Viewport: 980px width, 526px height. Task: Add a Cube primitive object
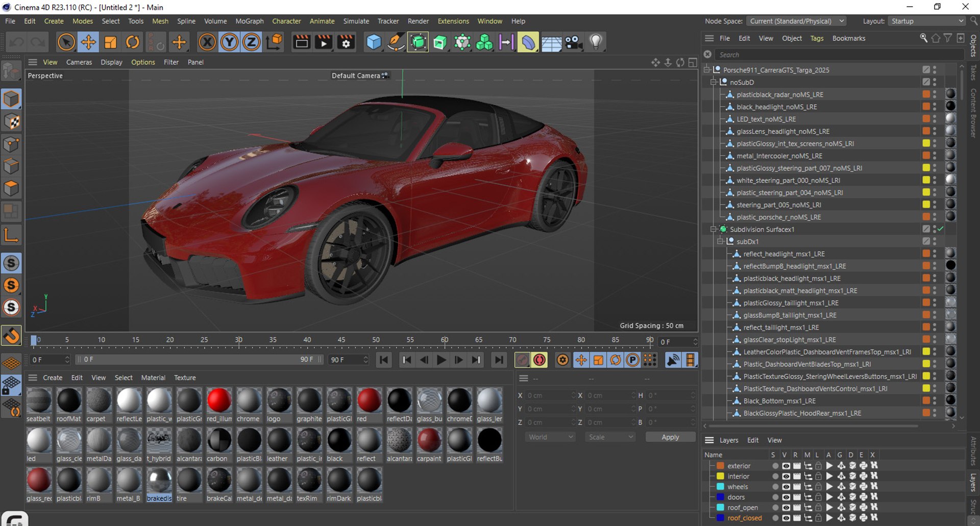click(x=374, y=42)
